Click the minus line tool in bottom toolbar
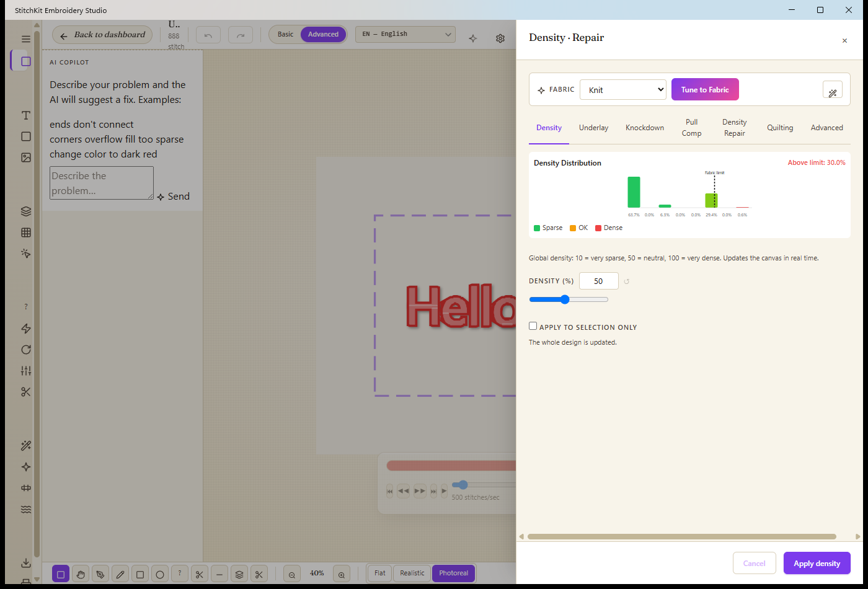 coord(219,574)
